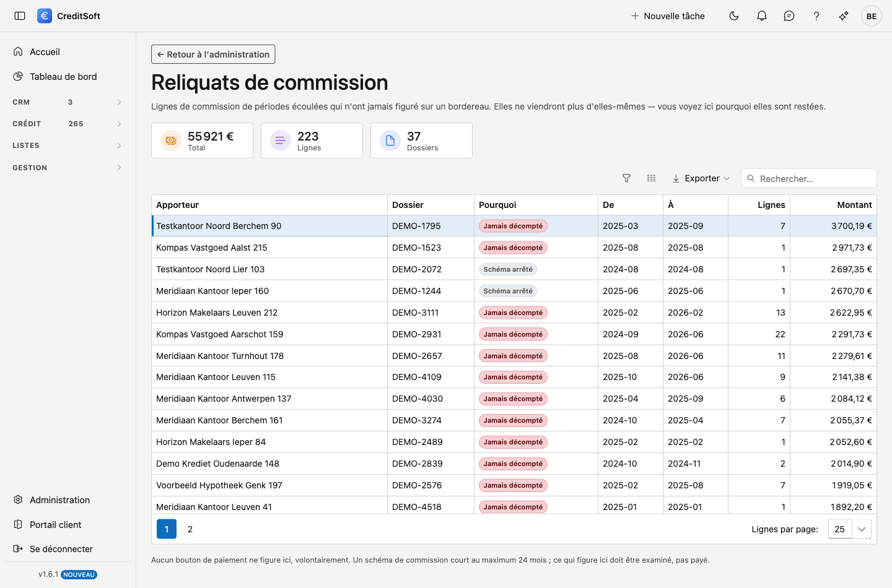Open the chat messages icon
Viewport: 892px width, 588px height.
[x=789, y=16]
